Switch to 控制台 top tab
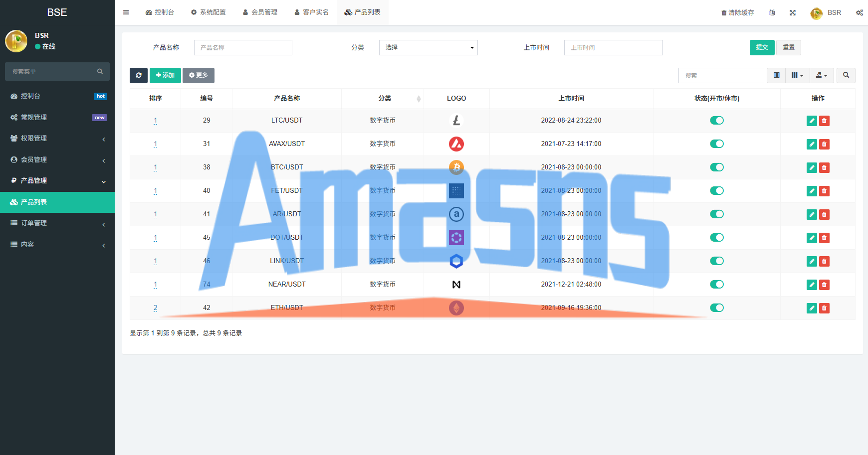Image resolution: width=868 pixels, height=455 pixels. pyautogui.click(x=160, y=12)
